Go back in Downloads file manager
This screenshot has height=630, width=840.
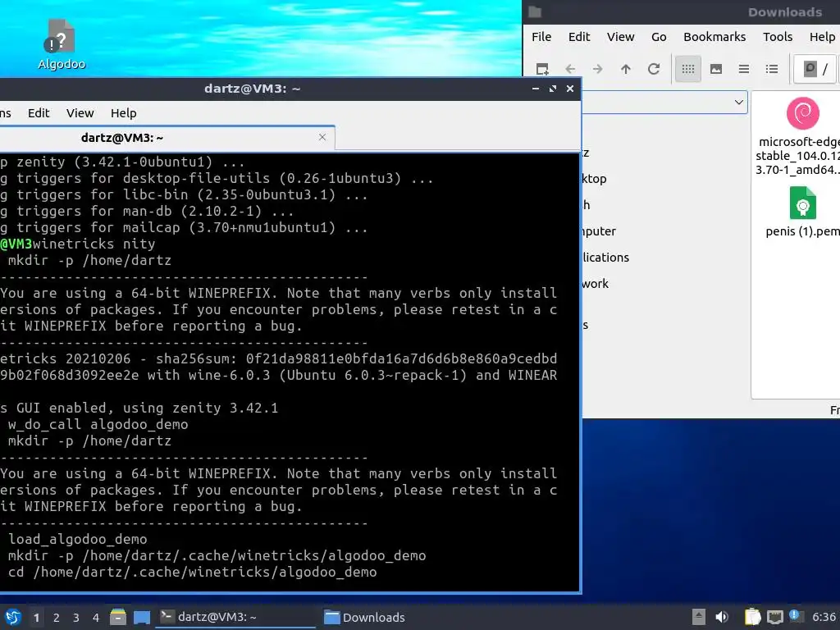pyautogui.click(x=570, y=69)
